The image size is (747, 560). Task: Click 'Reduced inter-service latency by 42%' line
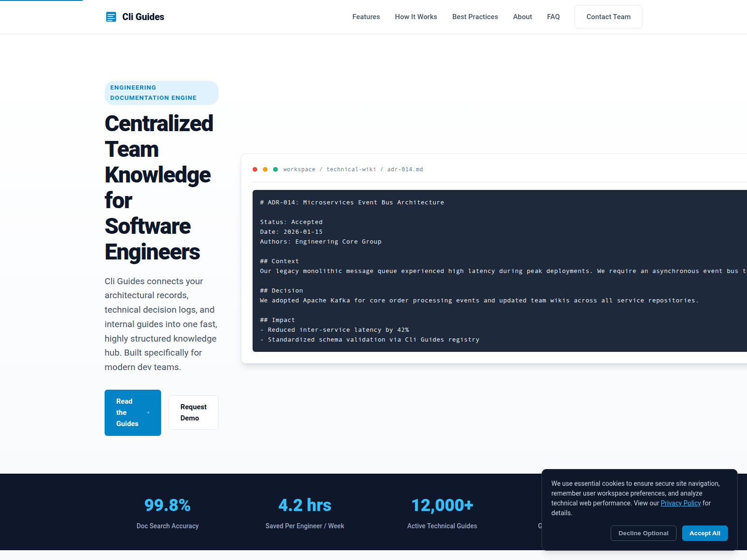coord(334,330)
